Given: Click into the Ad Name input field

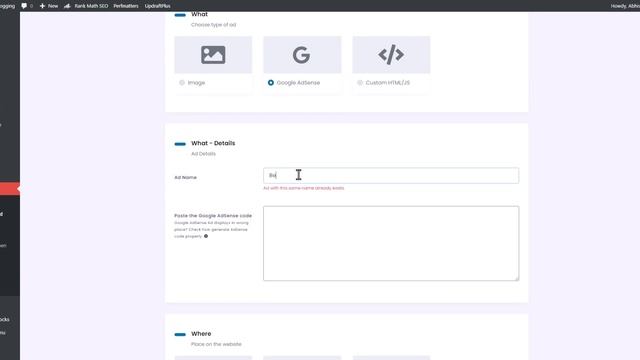Looking at the screenshot, I should [391, 176].
